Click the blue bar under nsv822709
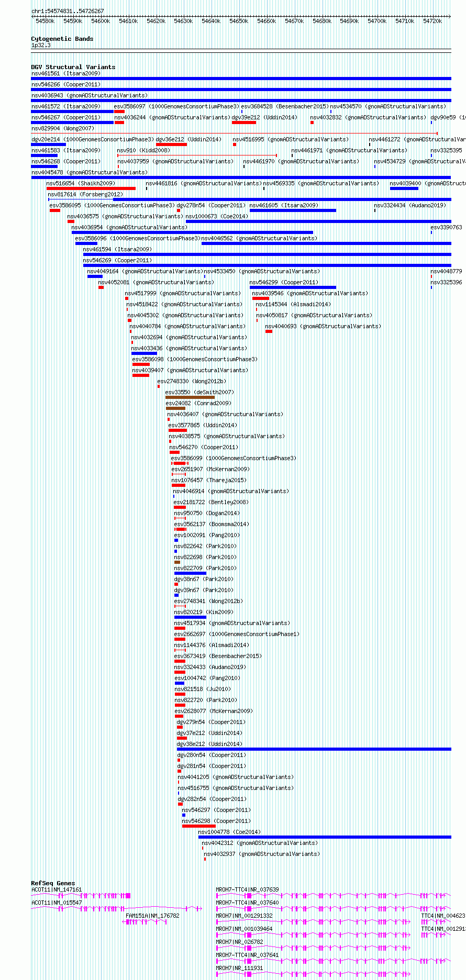466x980 pixels. coord(190,573)
